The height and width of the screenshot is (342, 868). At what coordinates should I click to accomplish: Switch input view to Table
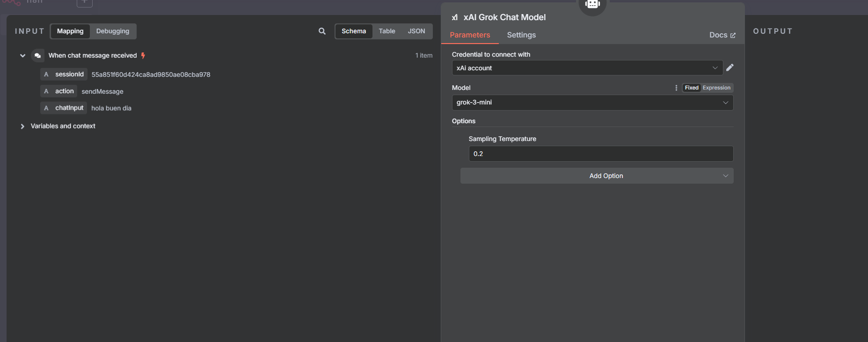tap(387, 31)
